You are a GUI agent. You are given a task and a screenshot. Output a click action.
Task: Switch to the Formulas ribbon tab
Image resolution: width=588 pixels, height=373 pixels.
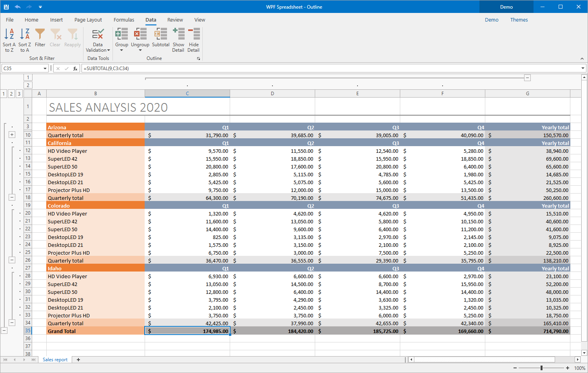124,20
